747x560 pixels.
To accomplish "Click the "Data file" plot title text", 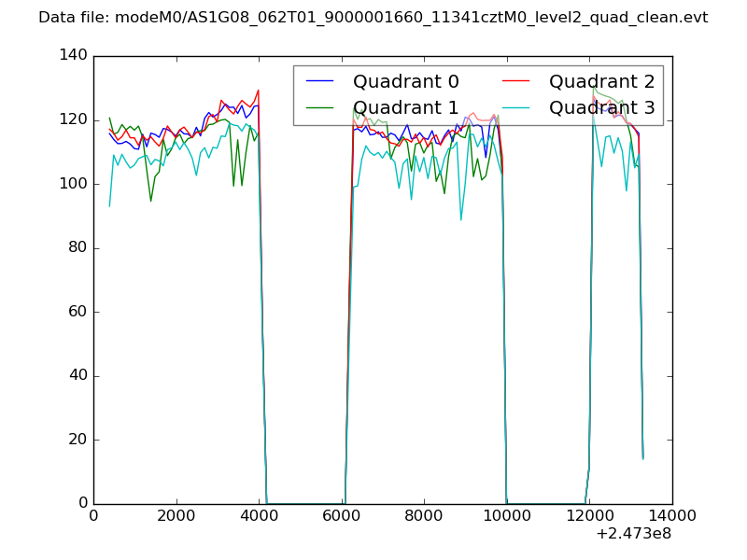I will (x=373, y=18).
